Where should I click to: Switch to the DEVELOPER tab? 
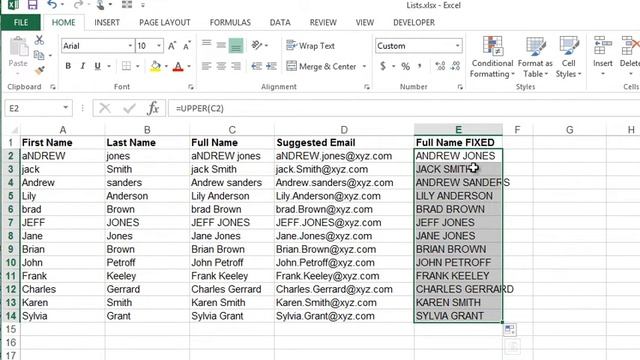coord(414,22)
